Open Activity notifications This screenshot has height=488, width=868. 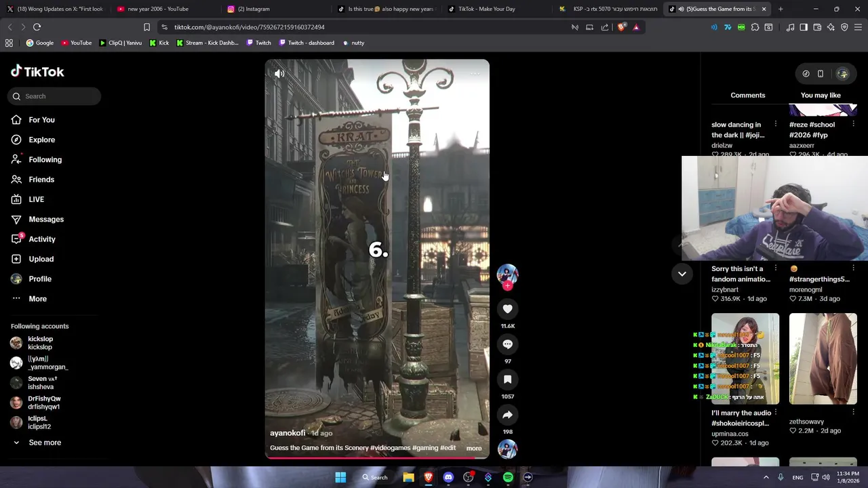coord(42,239)
